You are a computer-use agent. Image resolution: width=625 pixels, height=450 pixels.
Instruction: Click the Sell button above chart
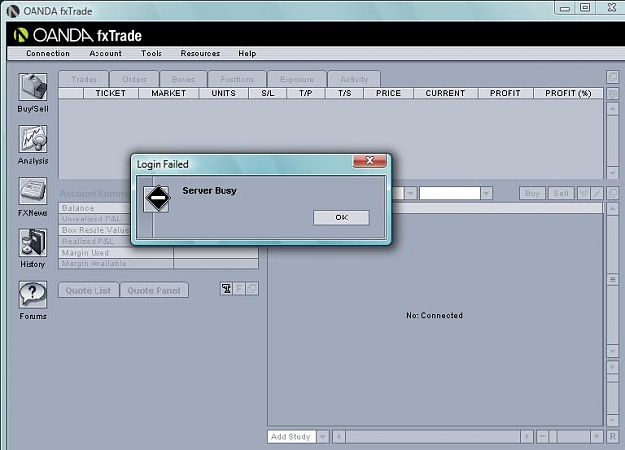click(x=561, y=193)
